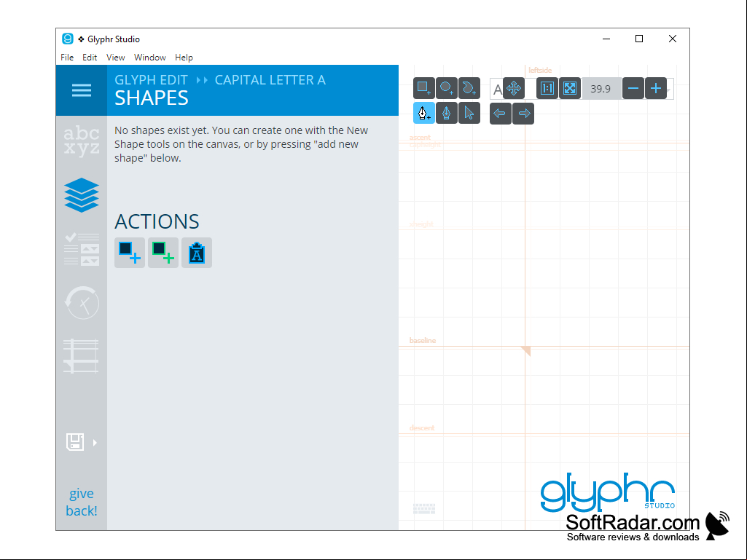The width and height of the screenshot is (747, 560).
Task: Minimize the Glyphr Studio window
Action: pyautogui.click(x=606, y=39)
